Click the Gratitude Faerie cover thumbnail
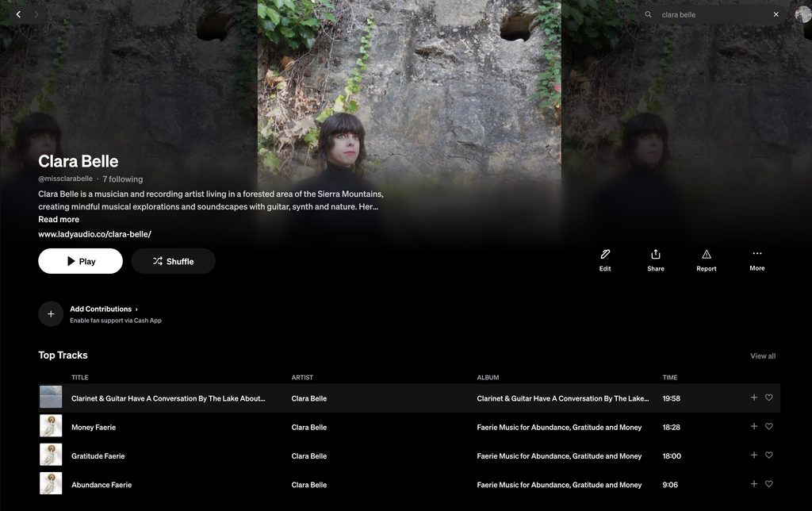This screenshot has width=812, height=511. pos(51,455)
